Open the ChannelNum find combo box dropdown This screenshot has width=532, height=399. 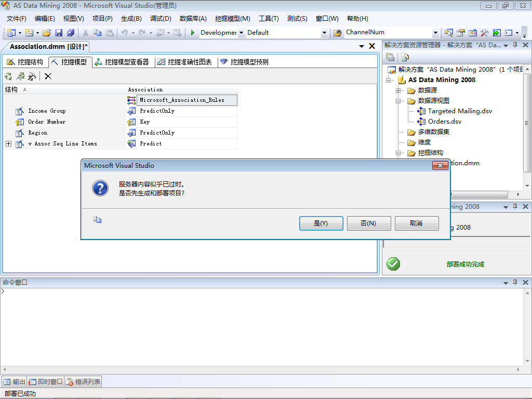click(435, 33)
